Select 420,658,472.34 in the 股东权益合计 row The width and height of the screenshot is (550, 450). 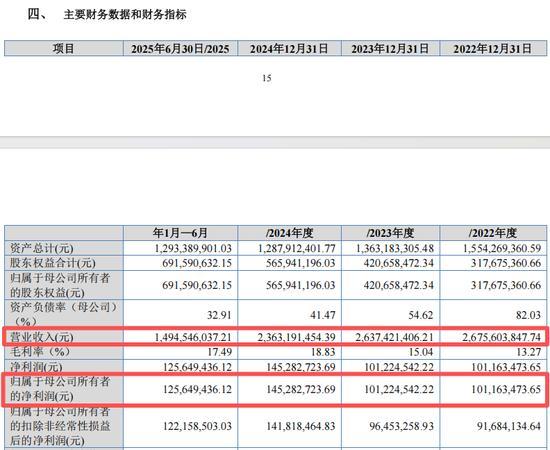tap(399, 263)
